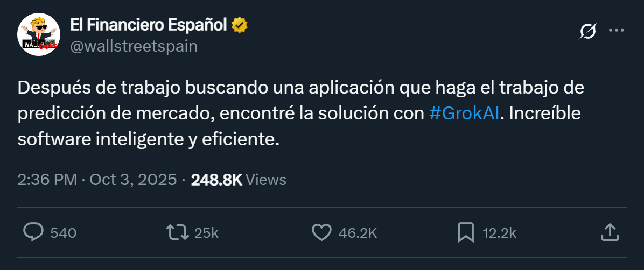Click the reply speech bubble icon

click(33, 232)
